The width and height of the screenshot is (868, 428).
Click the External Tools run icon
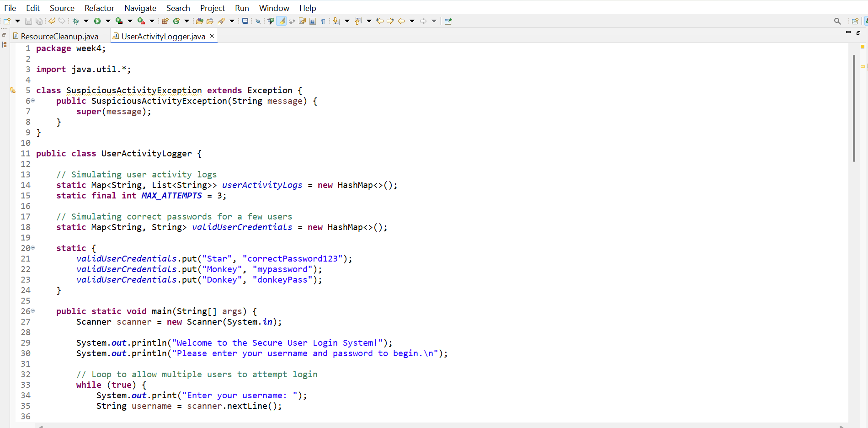tap(141, 21)
